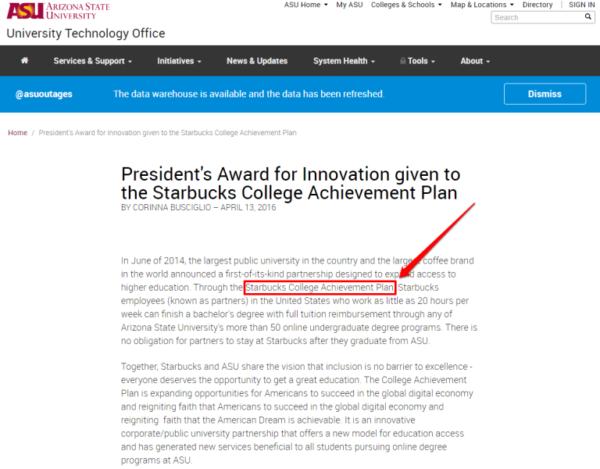Expand the Services & Support menu
Image resolution: width=600 pixels, height=469 pixels.
click(x=92, y=61)
